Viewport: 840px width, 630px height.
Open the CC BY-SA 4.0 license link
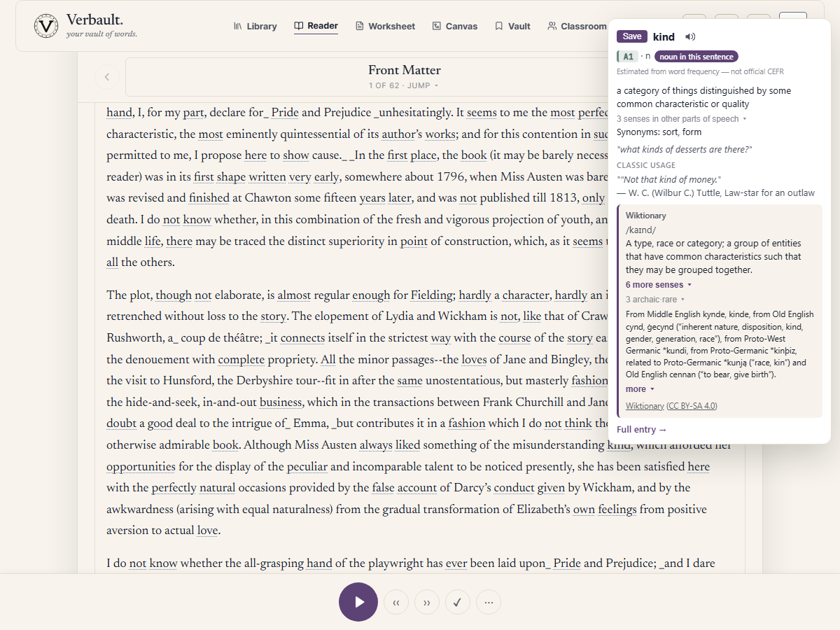click(692, 406)
